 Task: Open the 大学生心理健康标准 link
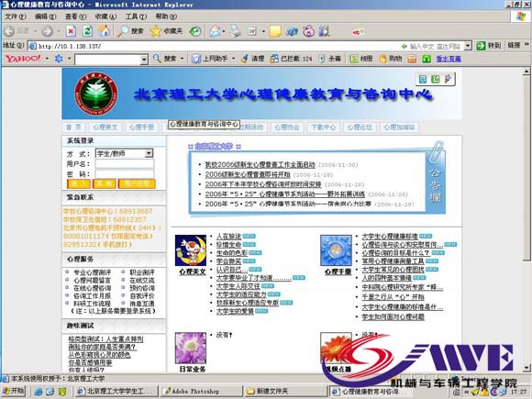click(390, 236)
